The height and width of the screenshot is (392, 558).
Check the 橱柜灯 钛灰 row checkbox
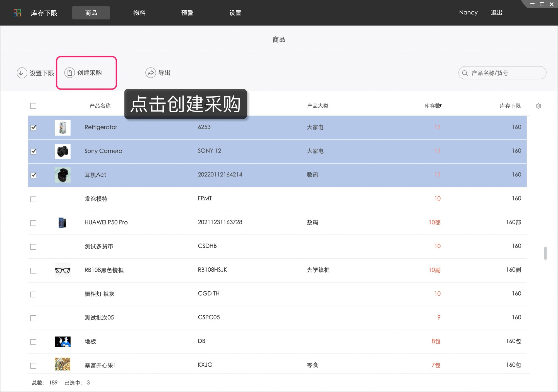(x=33, y=294)
